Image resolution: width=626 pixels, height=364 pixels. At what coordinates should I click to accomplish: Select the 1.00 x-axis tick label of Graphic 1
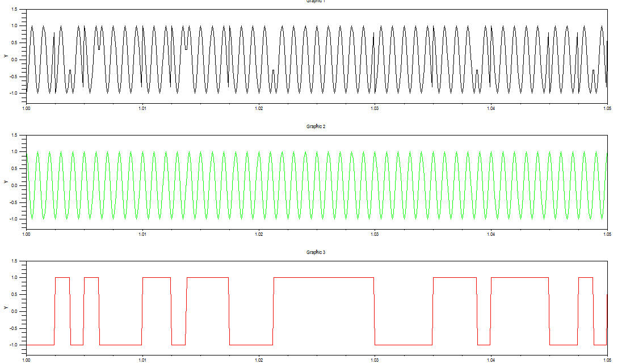26,108
